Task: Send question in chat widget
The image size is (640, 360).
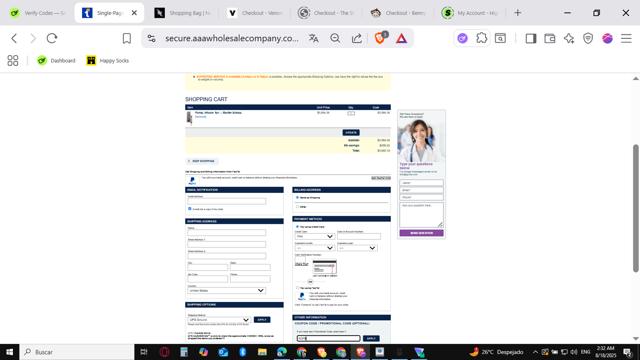Action: click(x=421, y=233)
